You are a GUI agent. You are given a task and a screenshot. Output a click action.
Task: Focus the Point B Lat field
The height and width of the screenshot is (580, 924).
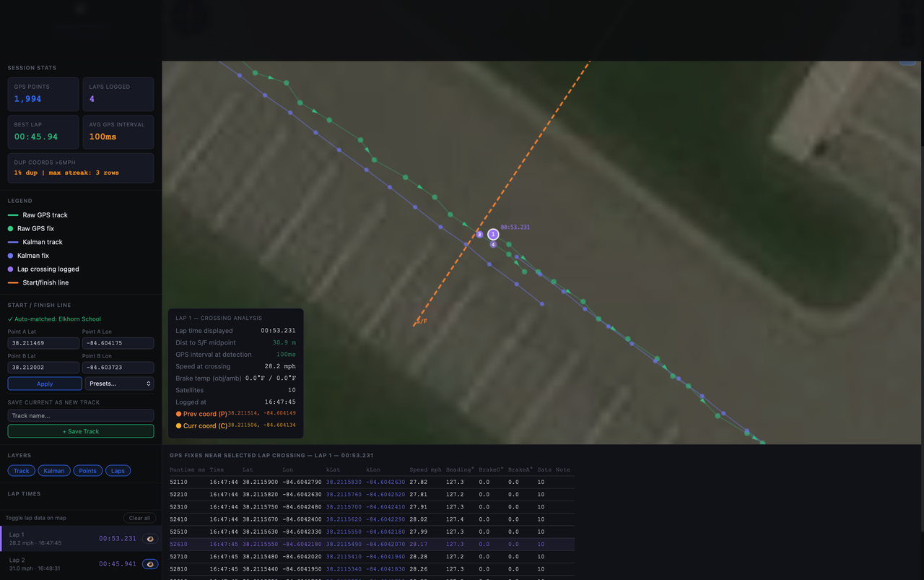click(x=43, y=368)
